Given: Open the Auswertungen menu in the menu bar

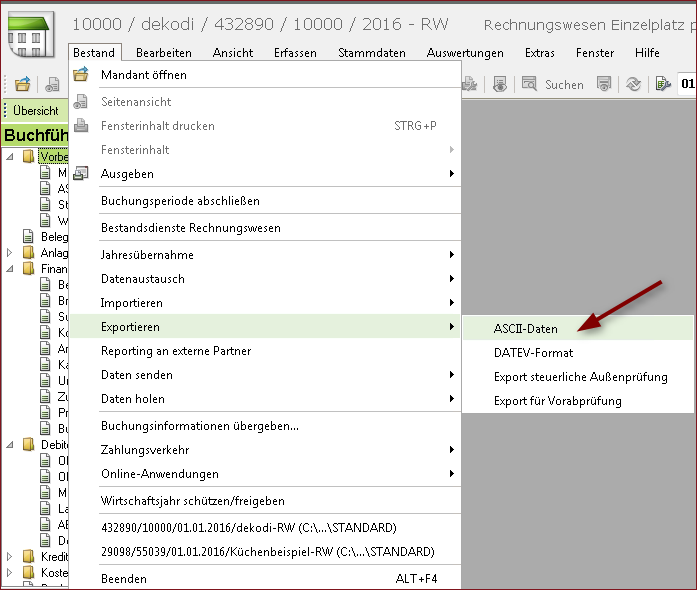Looking at the screenshot, I should pos(464,53).
